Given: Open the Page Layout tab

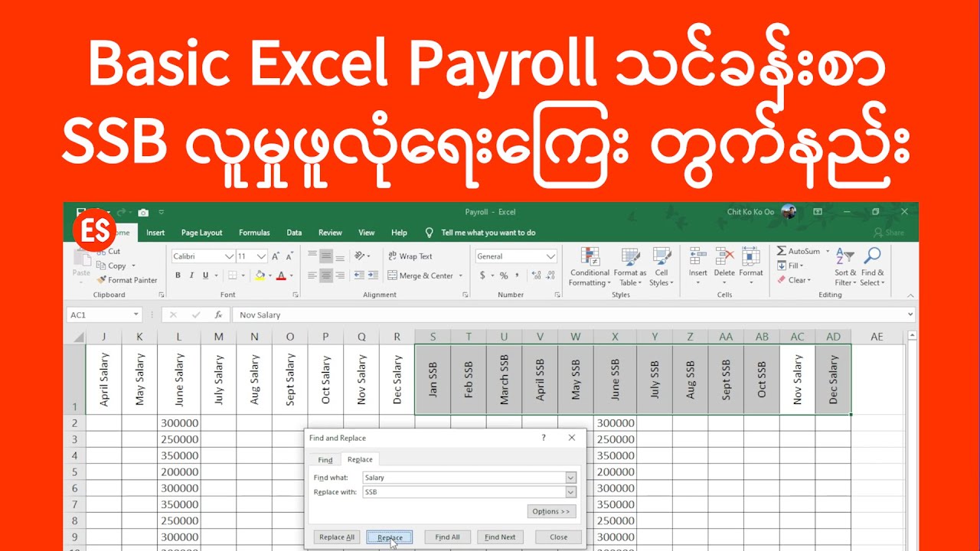Looking at the screenshot, I should click(201, 233).
